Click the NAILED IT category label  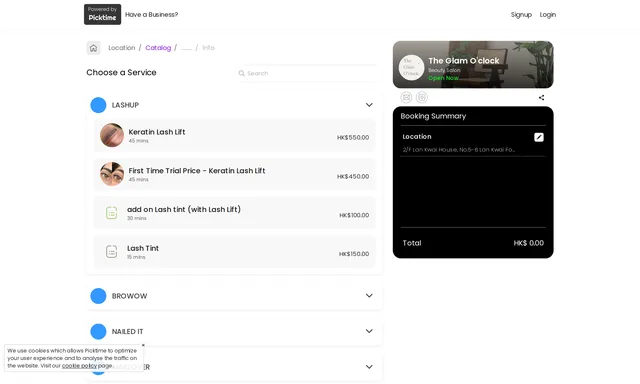[x=127, y=331]
